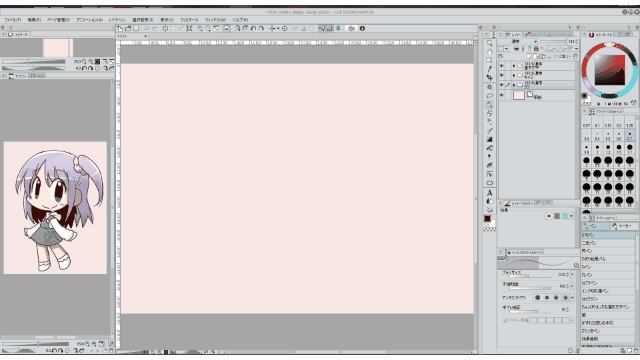The width and height of the screenshot is (640, 360).
Task: Select the strongest anti-aliasing option
Action: (x=565, y=298)
